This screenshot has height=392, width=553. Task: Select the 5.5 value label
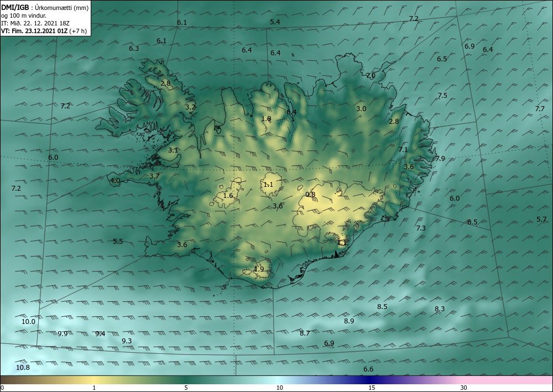118,242
